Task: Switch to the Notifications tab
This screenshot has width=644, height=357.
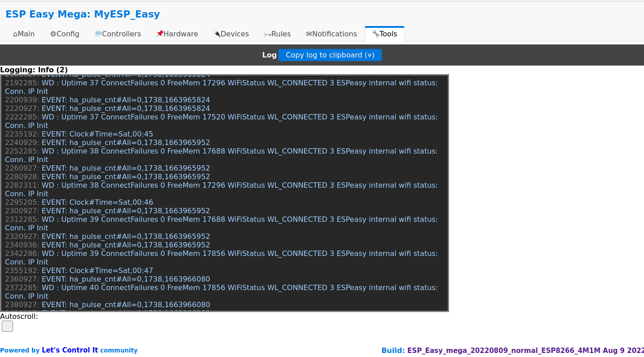Action: tap(331, 34)
